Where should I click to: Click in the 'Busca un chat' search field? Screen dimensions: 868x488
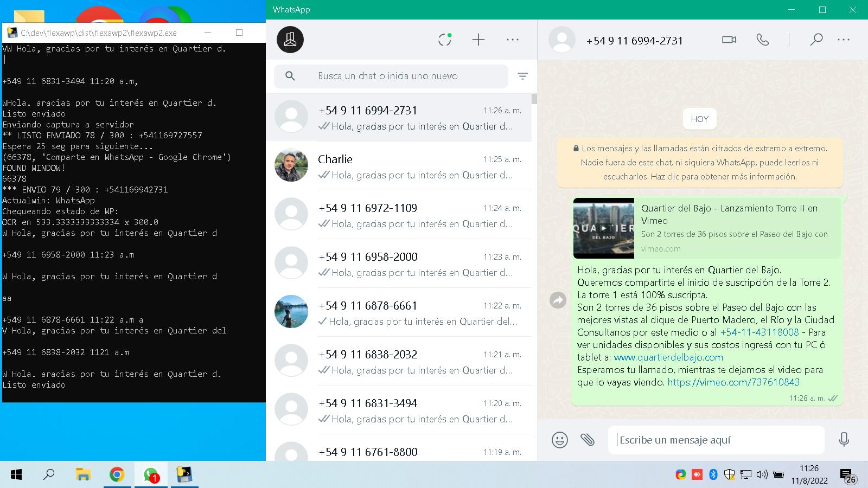tap(391, 76)
